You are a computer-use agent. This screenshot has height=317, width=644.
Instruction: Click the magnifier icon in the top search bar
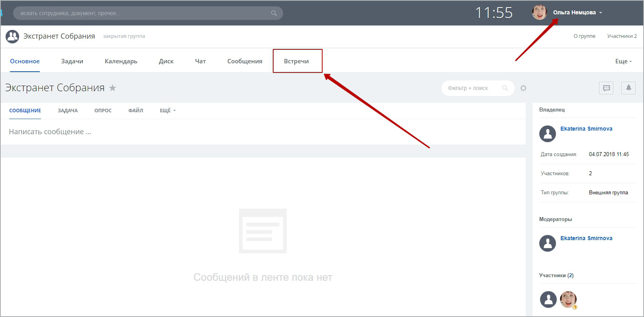[274, 13]
